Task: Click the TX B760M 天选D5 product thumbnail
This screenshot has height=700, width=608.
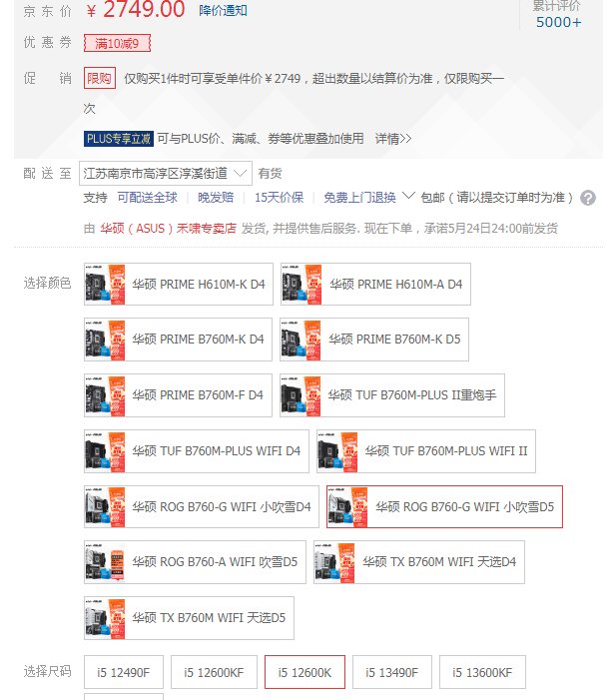Action: [x=105, y=618]
